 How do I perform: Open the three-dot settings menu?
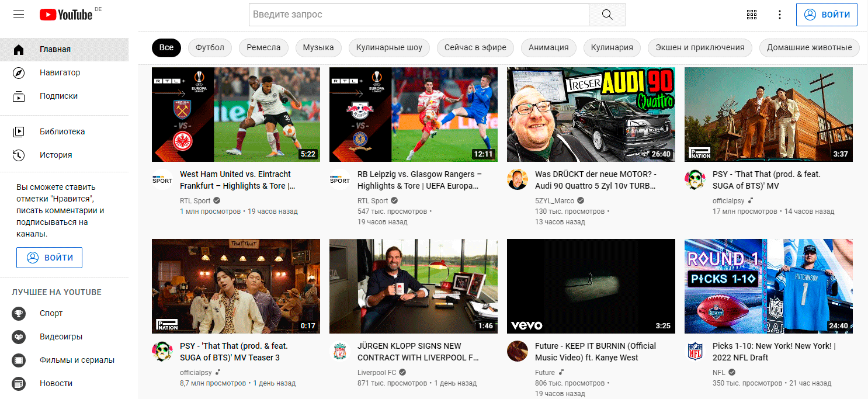tap(780, 15)
